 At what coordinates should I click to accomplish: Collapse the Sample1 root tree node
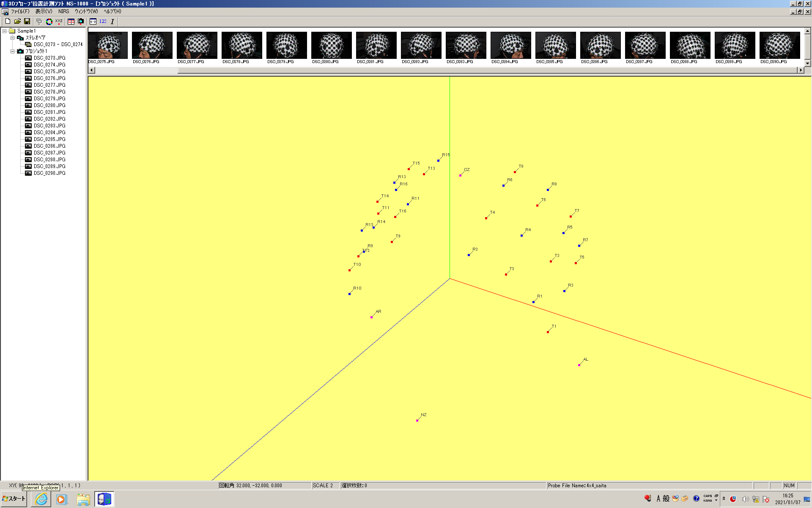5,31
